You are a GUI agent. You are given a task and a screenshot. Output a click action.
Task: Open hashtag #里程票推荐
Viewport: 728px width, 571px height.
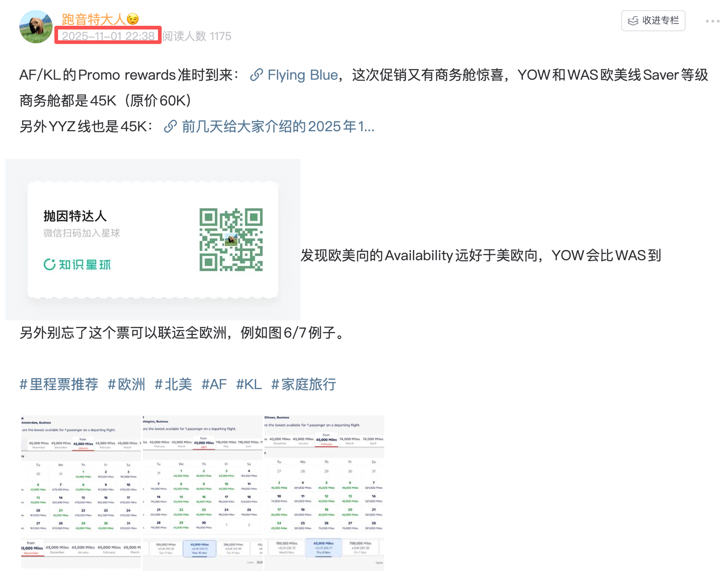click(x=59, y=384)
